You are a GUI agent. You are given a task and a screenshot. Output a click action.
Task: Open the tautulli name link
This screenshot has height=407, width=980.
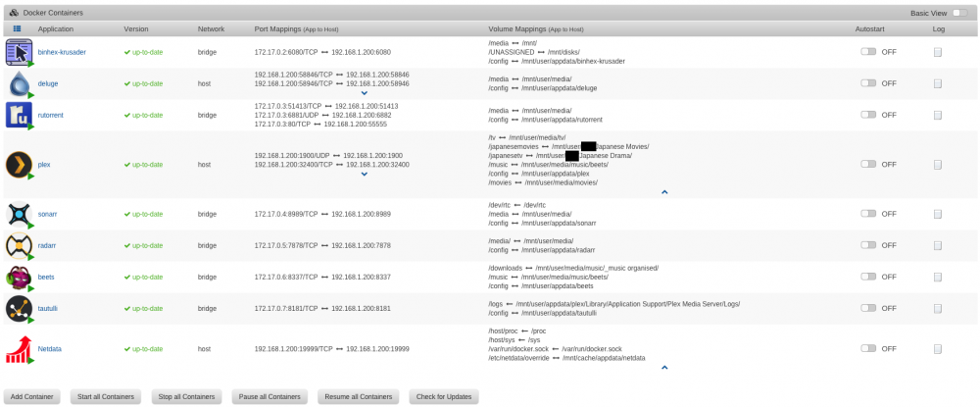pos(48,308)
